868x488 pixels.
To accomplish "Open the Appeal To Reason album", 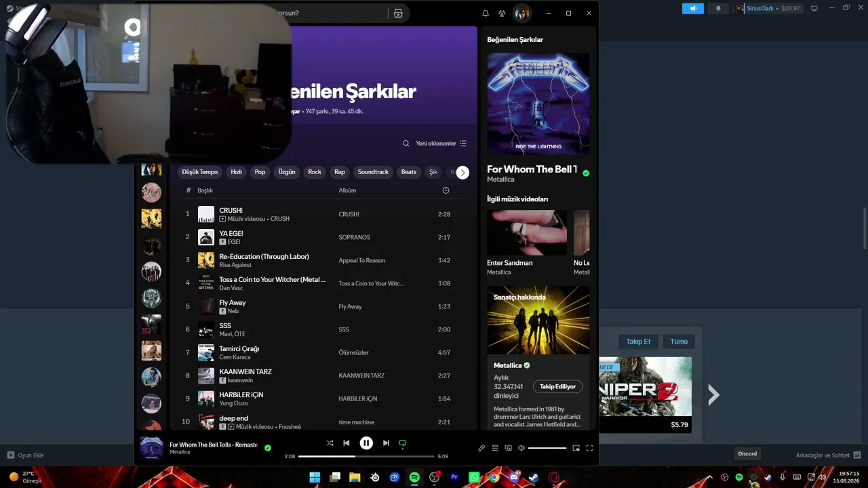I will click(x=362, y=260).
